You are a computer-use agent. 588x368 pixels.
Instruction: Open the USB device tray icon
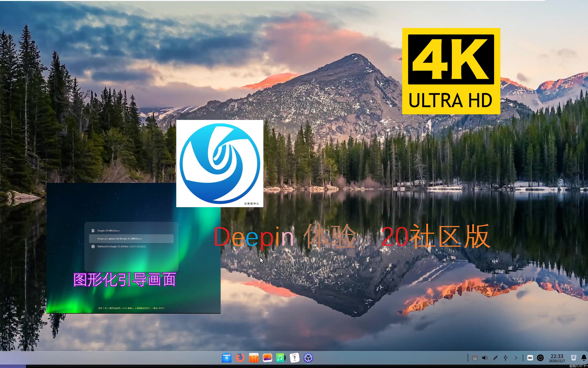tap(506, 358)
